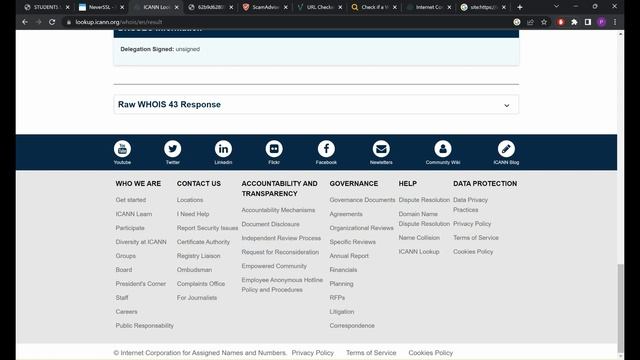Open a new tab with plus button
This screenshot has width=640, height=360.
pyautogui.click(x=520, y=7)
